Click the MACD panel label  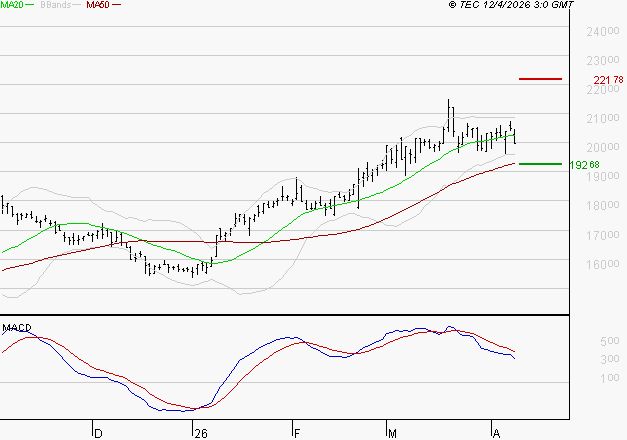click(x=17, y=328)
